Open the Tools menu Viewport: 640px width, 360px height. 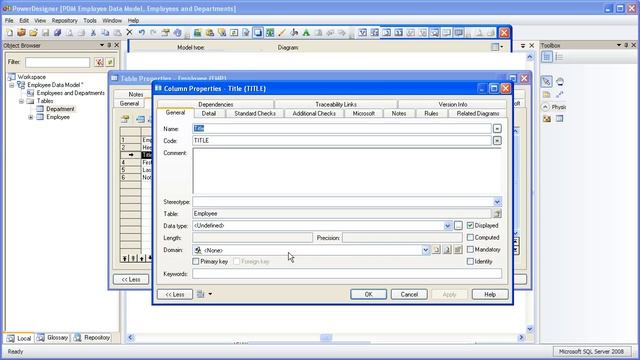90,20
